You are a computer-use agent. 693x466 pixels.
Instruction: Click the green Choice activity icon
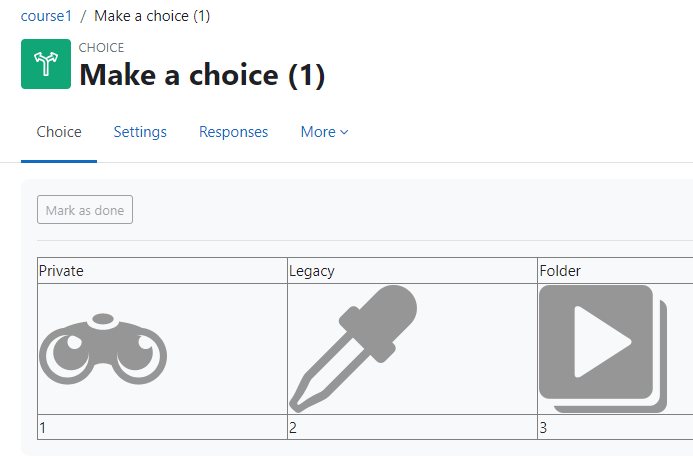(46, 64)
